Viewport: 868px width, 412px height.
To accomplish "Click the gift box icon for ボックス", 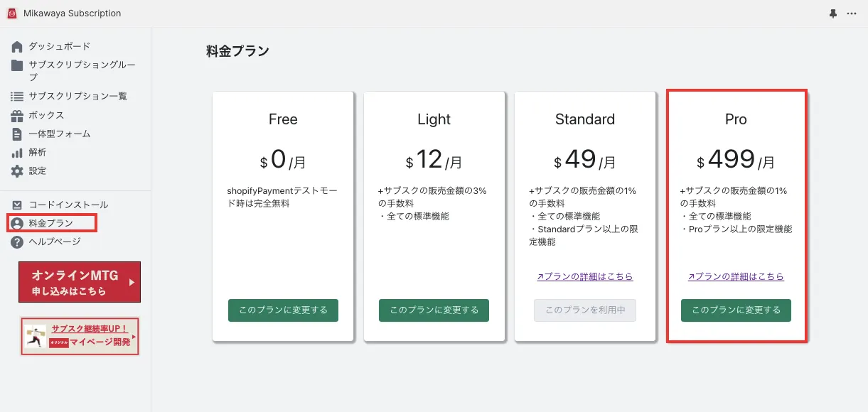I will (17, 116).
